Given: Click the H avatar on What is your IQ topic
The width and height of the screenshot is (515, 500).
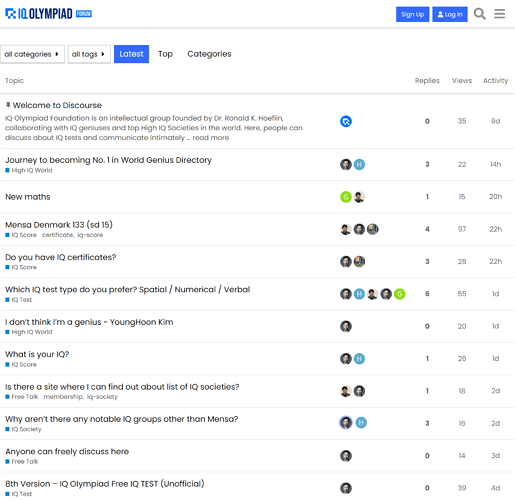Looking at the screenshot, I should (359, 358).
